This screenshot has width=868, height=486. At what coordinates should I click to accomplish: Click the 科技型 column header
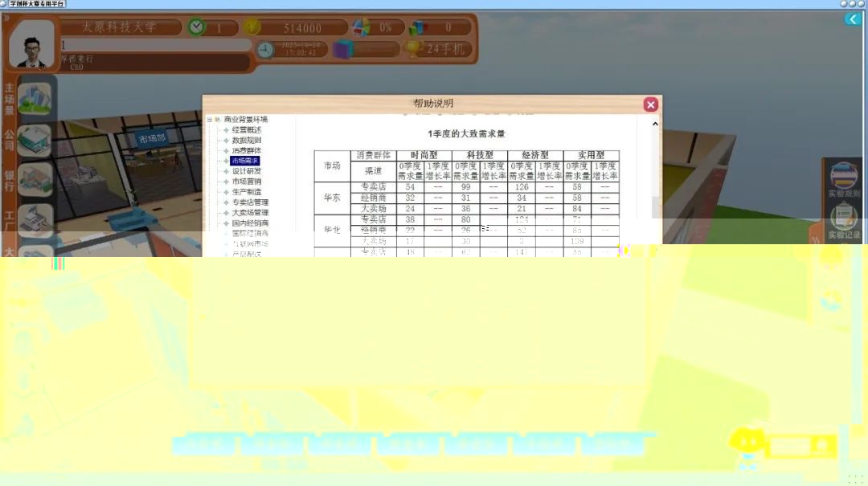pyautogui.click(x=479, y=156)
